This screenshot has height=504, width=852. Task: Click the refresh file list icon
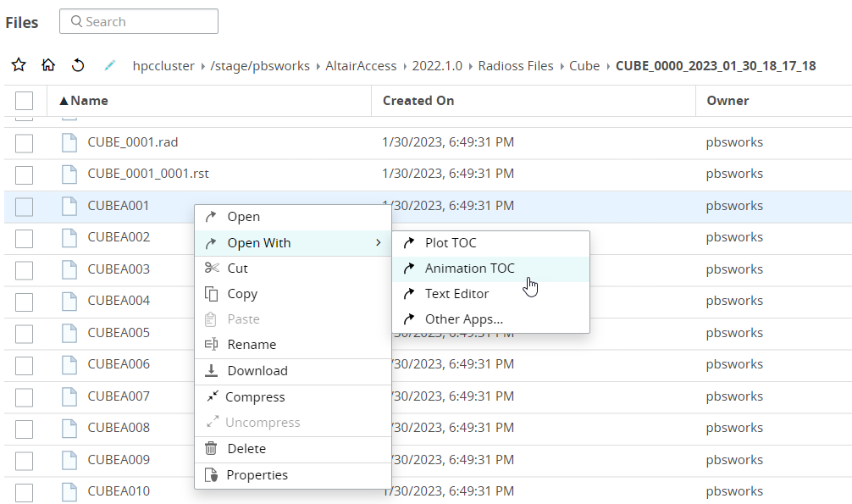(78, 65)
